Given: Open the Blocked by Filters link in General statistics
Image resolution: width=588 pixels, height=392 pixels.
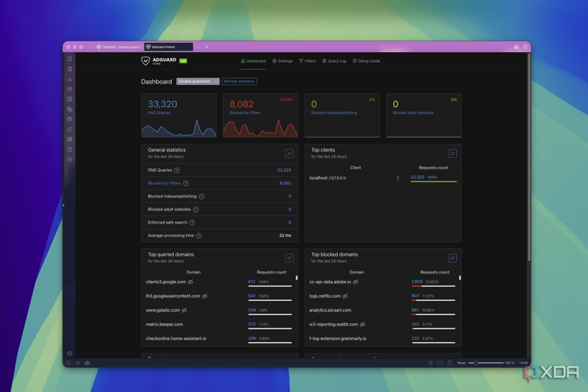Looking at the screenshot, I should point(165,184).
